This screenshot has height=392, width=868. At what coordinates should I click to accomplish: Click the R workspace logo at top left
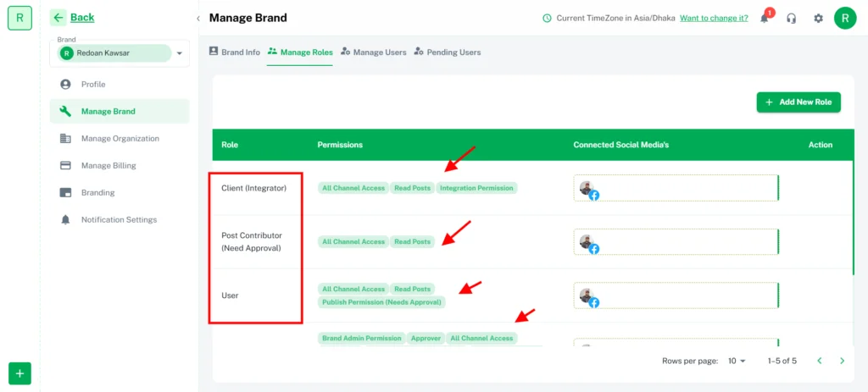click(19, 17)
